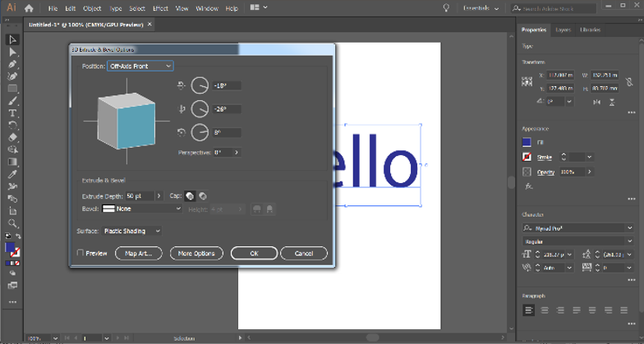This screenshot has width=644, height=344.
Task: Select the align right paragraph button
Action: click(x=560, y=310)
